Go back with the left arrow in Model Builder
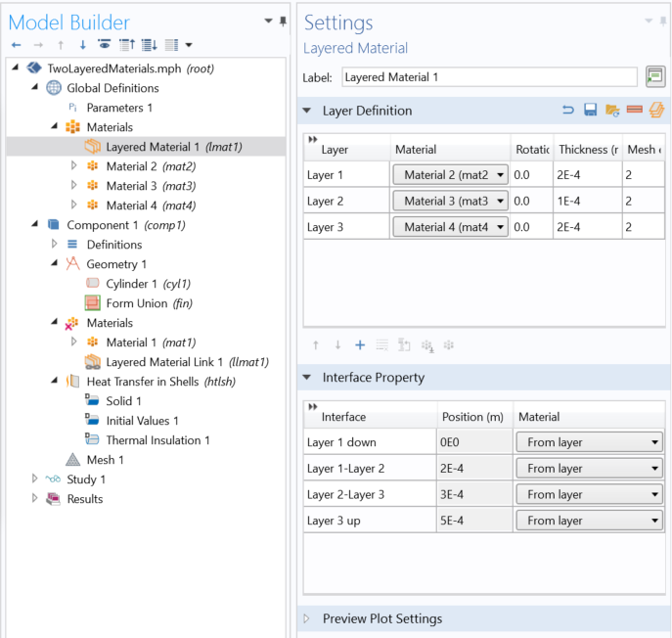The height and width of the screenshot is (638, 672). pos(17,45)
